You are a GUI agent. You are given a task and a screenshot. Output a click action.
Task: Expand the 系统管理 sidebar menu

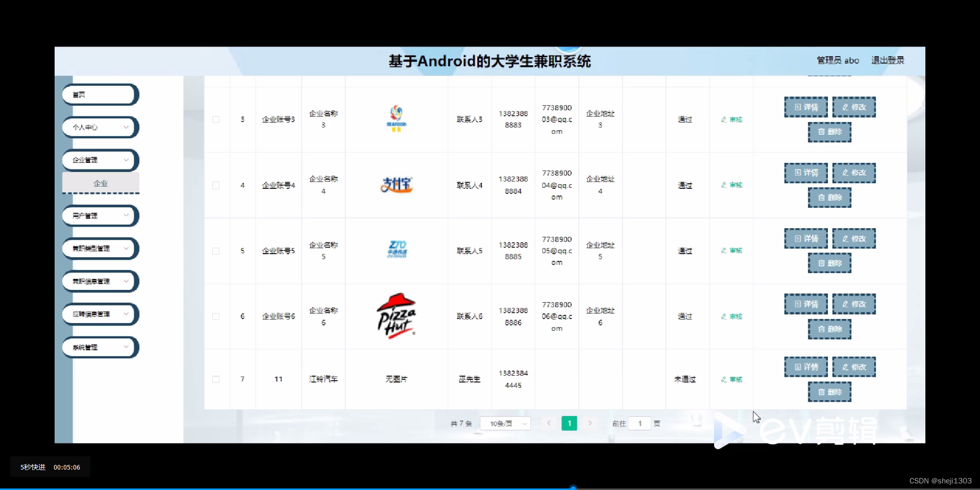(100, 347)
